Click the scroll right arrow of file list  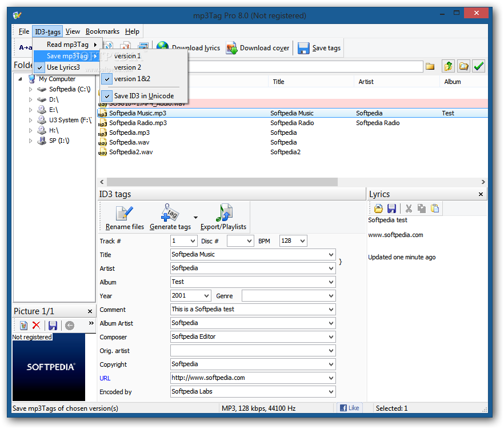click(x=483, y=182)
